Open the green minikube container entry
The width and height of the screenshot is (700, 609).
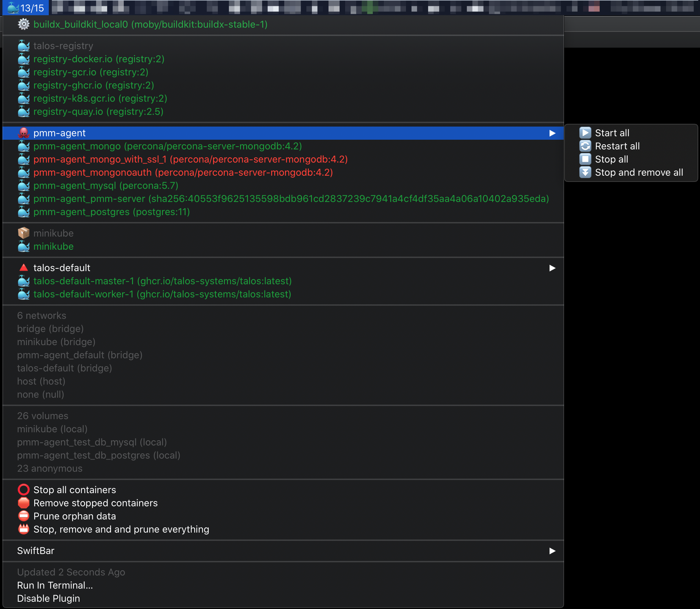coord(283,247)
